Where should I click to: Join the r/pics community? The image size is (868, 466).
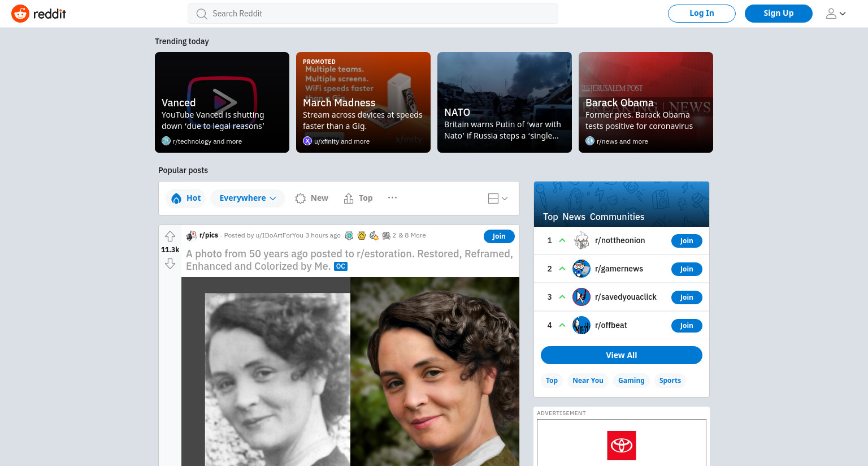coord(499,236)
